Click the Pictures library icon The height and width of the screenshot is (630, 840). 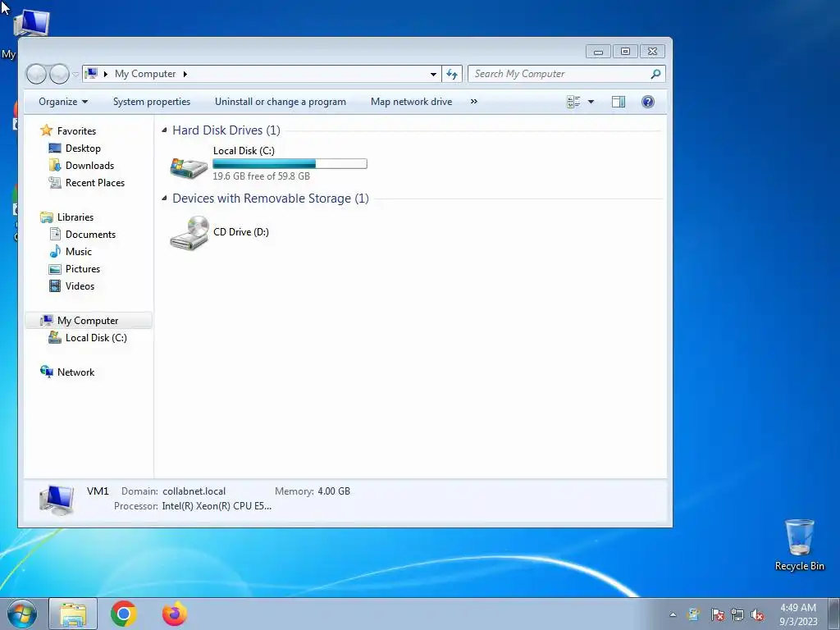point(55,269)
